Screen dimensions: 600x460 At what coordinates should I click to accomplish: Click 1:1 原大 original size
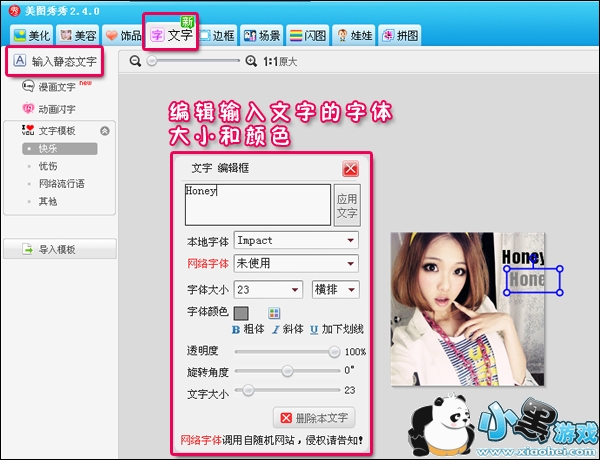click(280, 61)
